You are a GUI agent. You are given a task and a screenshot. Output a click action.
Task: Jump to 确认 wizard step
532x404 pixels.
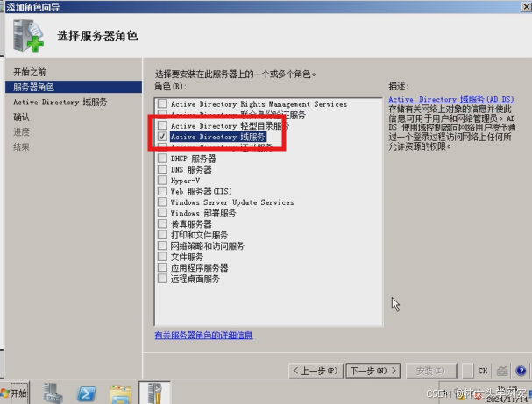tap(21, 117)
